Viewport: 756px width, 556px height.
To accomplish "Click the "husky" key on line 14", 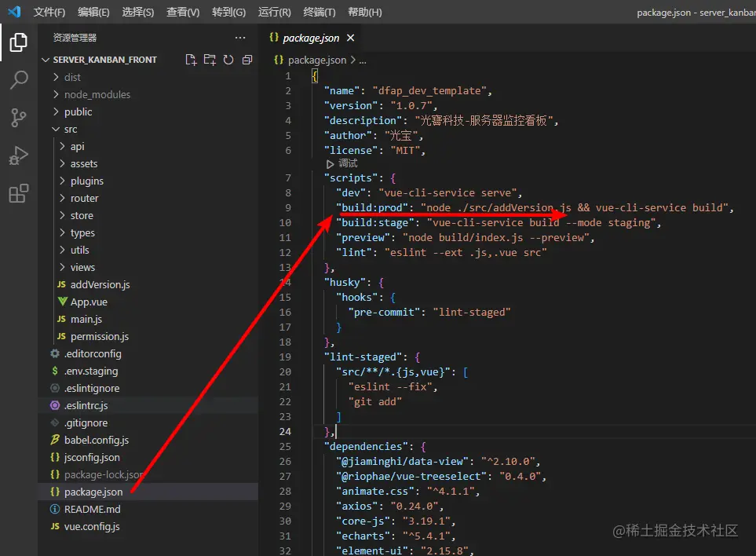I will (345, 282).
